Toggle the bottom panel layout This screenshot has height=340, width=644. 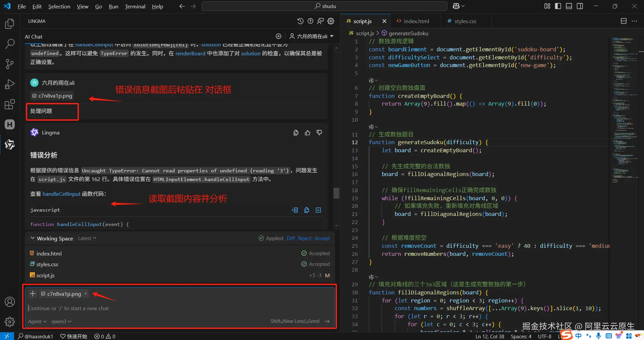(x=569, y=6)
